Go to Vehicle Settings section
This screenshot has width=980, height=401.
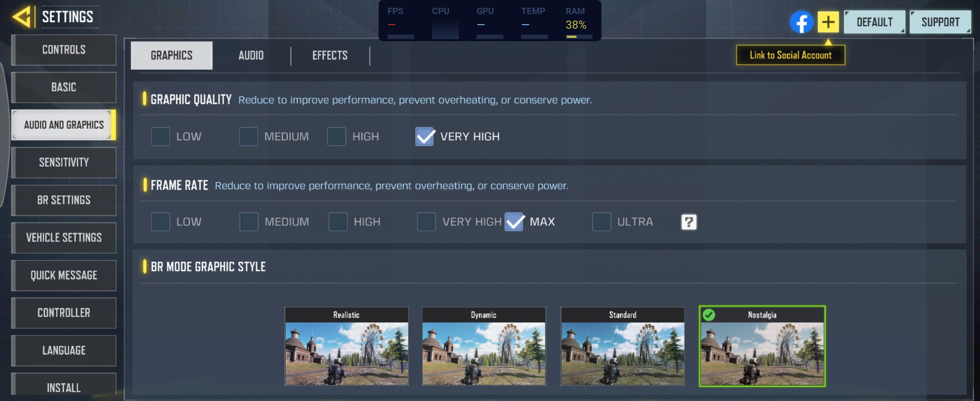[63, 238]
